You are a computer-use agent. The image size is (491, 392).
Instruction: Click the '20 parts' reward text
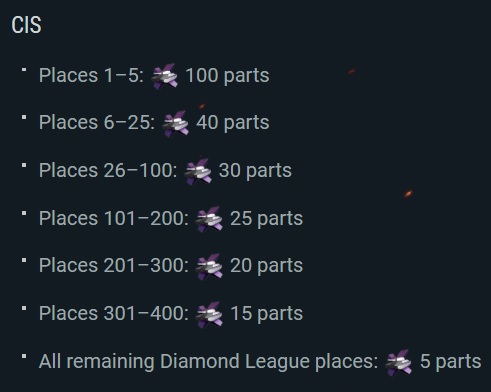coord(266,266)
